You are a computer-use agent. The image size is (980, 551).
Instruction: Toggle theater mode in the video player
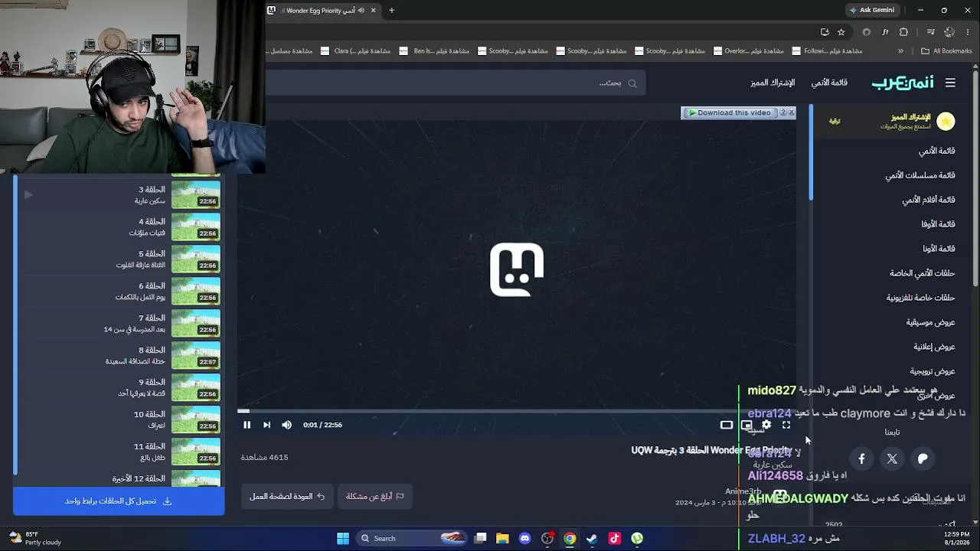[x=727, y=425]
